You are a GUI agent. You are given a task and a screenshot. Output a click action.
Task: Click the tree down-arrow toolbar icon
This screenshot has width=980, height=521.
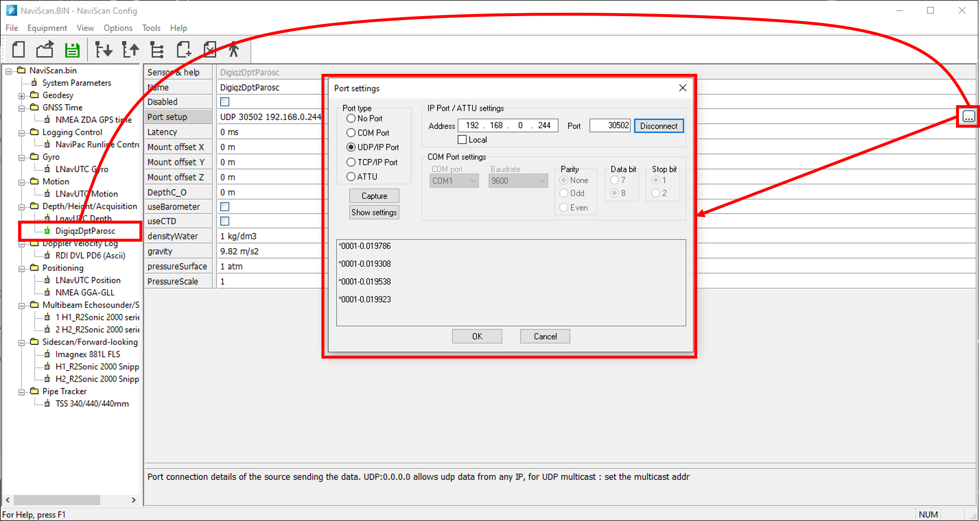[103, 50]
